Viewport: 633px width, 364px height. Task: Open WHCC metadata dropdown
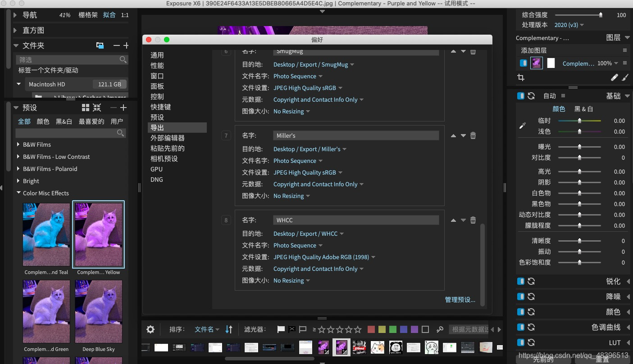[x=319, y=269]
